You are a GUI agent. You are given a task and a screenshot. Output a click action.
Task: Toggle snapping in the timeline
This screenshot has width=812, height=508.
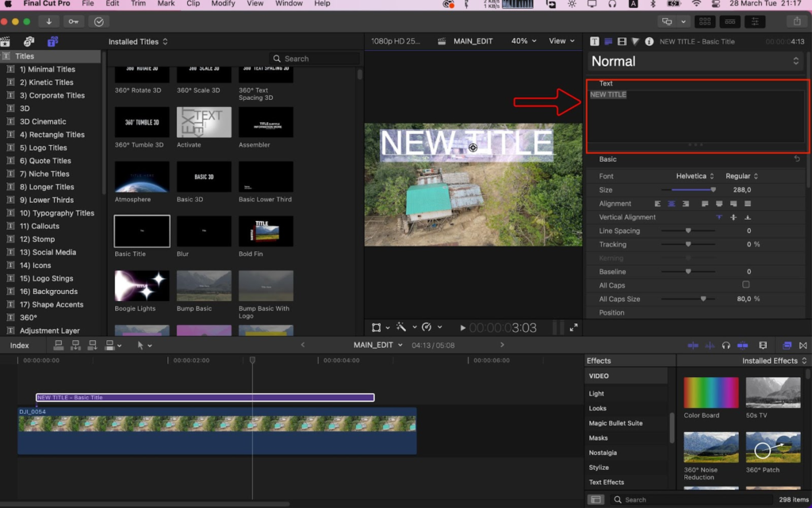[742, 345]
